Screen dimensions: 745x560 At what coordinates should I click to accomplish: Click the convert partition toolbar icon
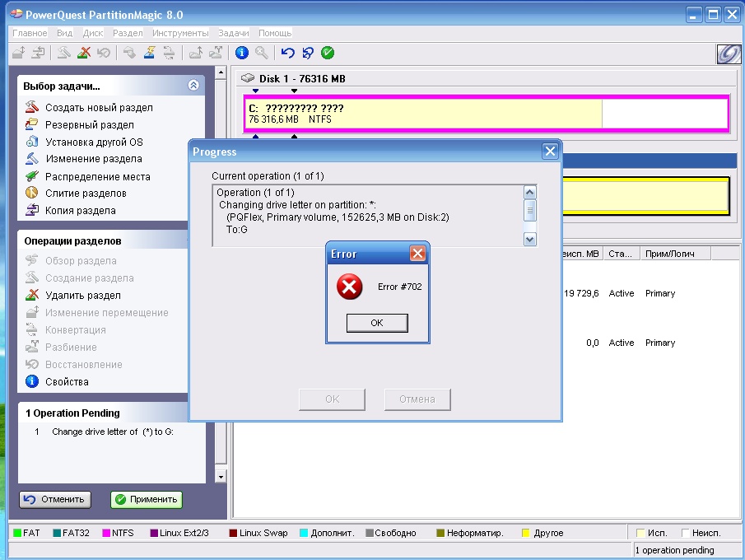169,52
